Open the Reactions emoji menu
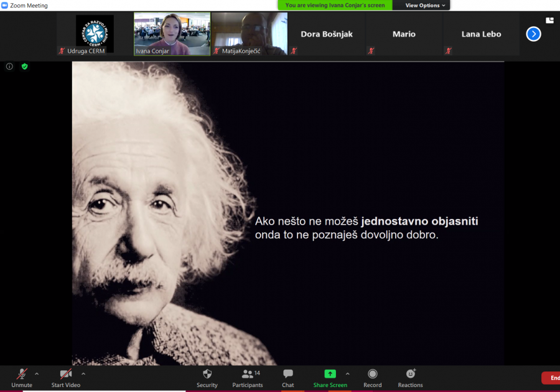Screen dimensions: 560x392 click(410, 375)
